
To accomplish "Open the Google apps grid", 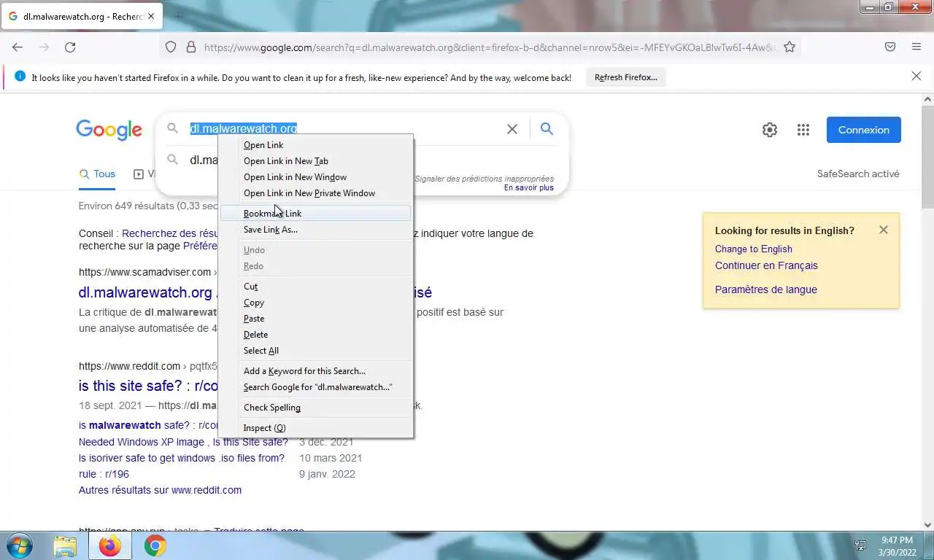I will pos(803,130).
